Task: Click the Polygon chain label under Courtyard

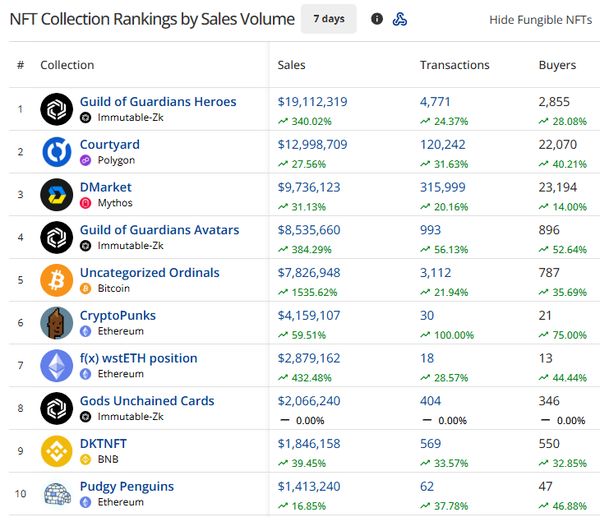Action: pos(116,160)
